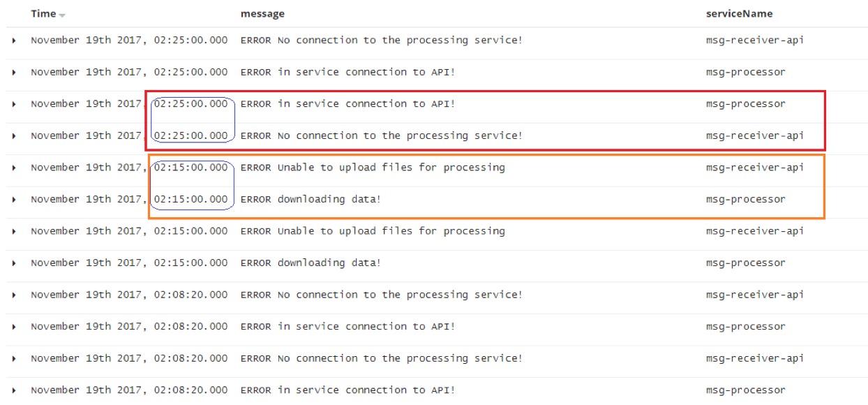Expand the very last log row
868x405 pixels.
click(14, 391)
